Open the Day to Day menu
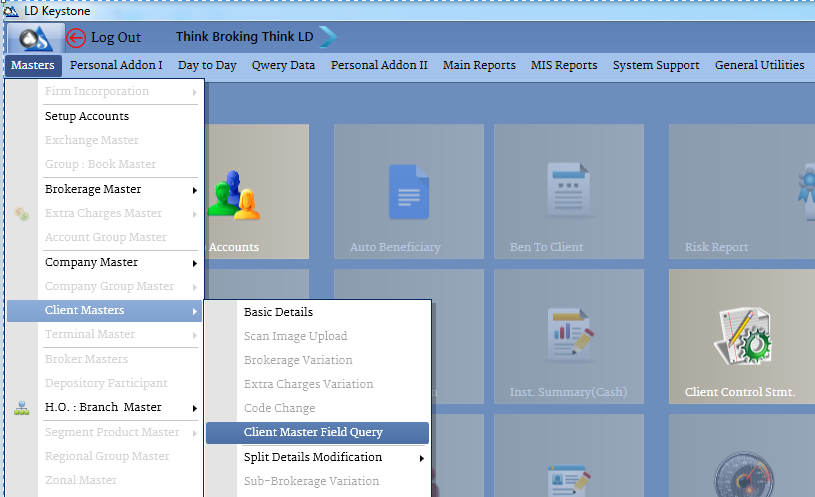815x497 pixels. (207, 66)
